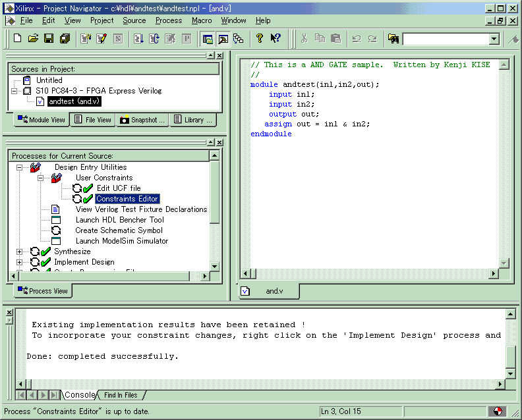522x420 pixels.
Task: Click the Processes list scroll down arrow
Action: [214, 267]
